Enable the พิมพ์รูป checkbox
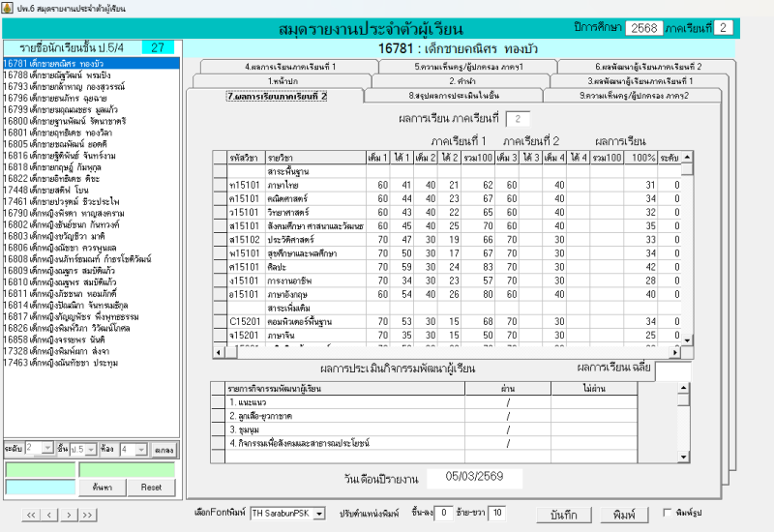This screenshot has height=532, width=774. [668, 513]
